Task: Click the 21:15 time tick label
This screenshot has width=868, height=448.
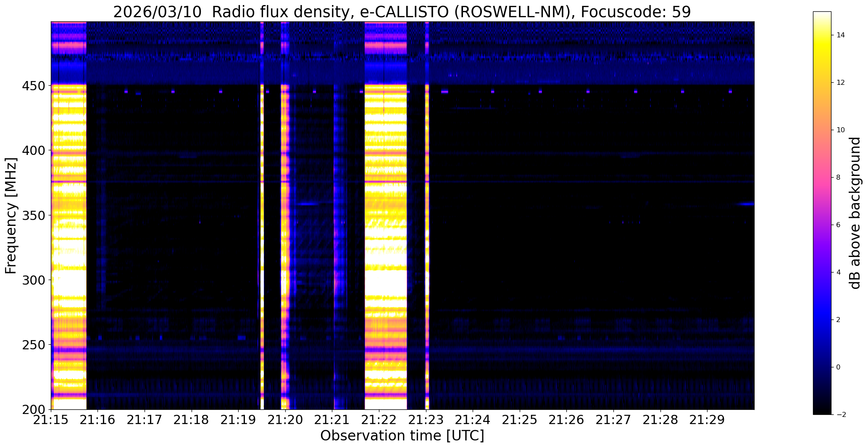Action: coord(51,420)
